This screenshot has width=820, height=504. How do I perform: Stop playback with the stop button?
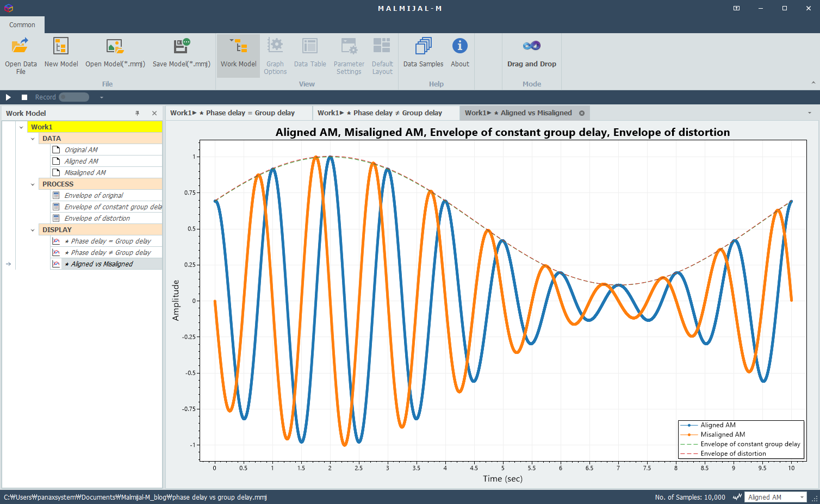click(x=24, y=97)
